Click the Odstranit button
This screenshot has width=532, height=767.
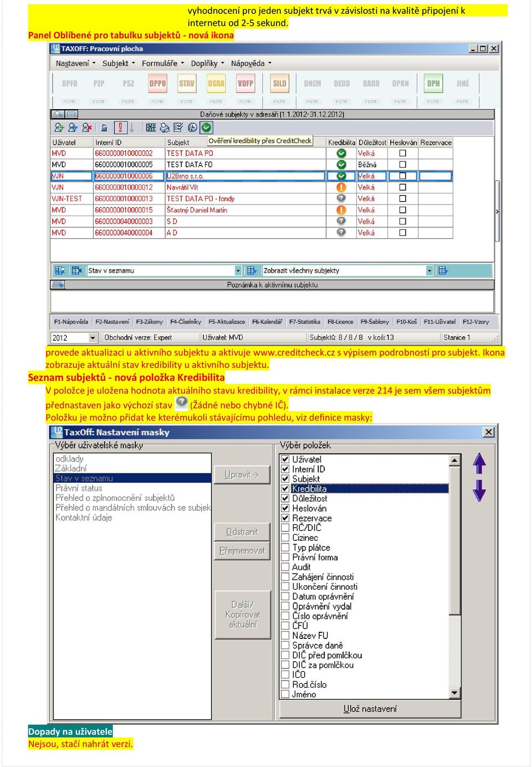pos(242,531)
